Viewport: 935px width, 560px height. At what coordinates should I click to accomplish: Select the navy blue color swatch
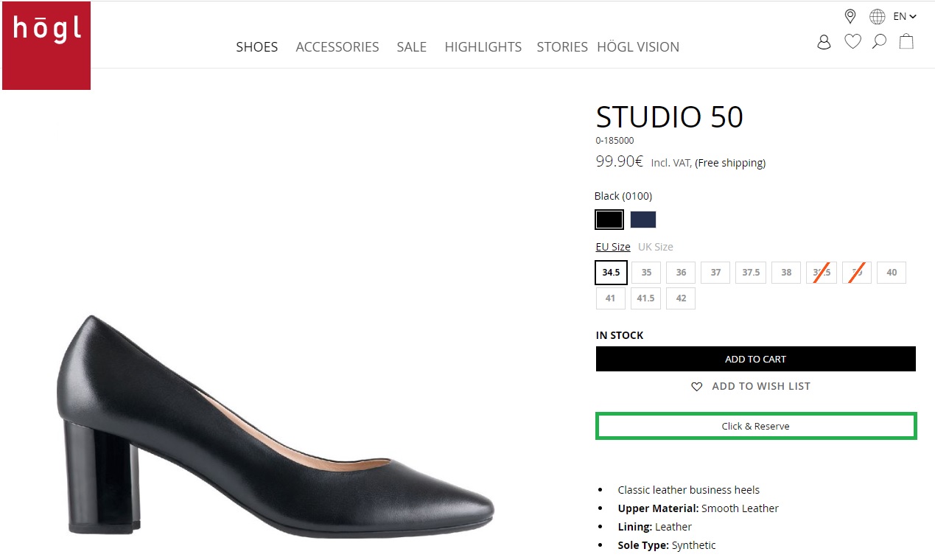[642, 220]
